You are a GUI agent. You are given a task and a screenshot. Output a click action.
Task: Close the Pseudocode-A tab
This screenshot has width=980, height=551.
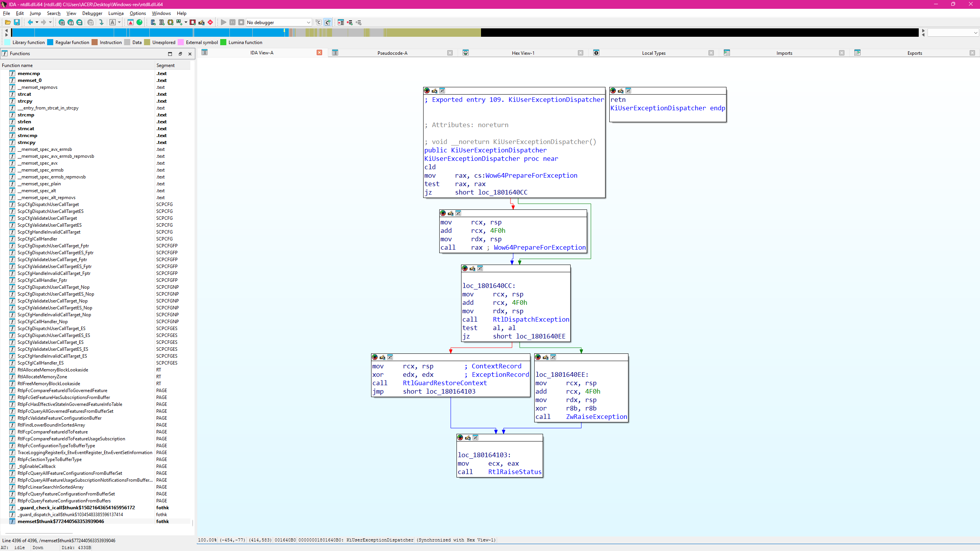coord(450,53)
